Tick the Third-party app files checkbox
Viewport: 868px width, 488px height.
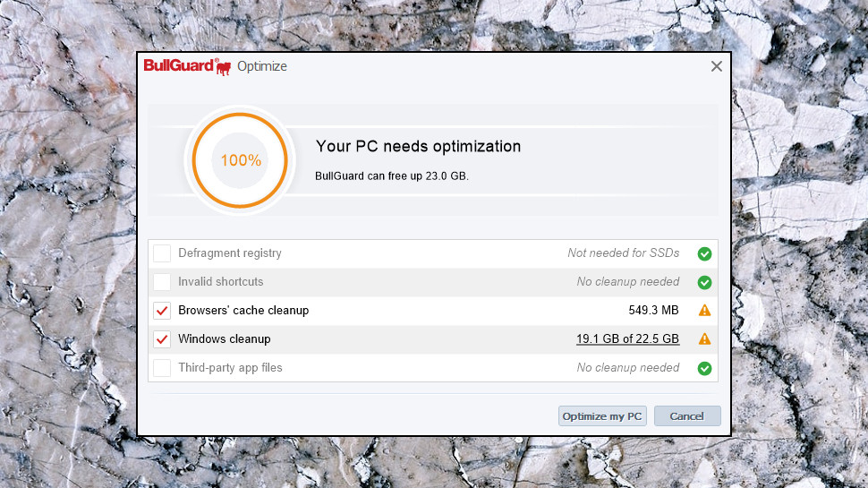[162, 368]
